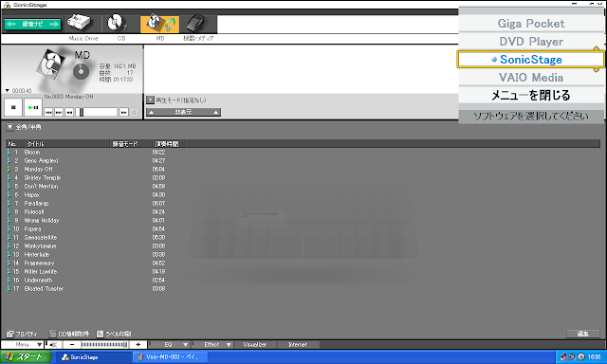Toggle play/pause with the green arrow button
This screenshot has height=364, width=607.
click(x=33, y=107)
